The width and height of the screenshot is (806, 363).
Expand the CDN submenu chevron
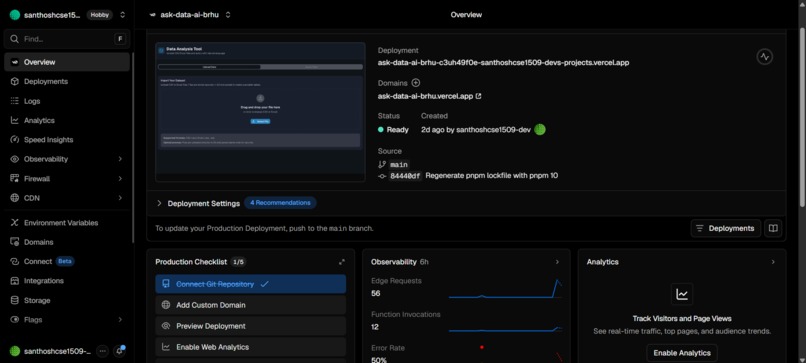click(120, 198)
